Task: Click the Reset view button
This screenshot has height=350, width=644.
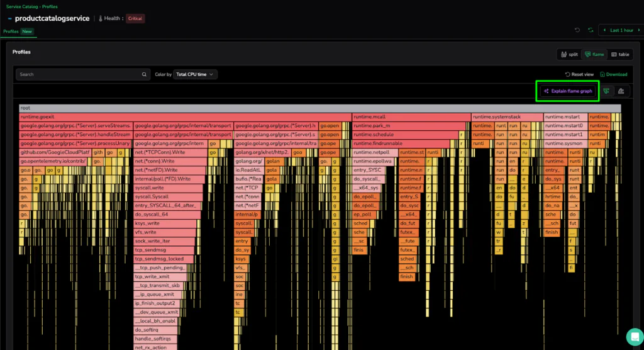Action: tap(579, 74)
